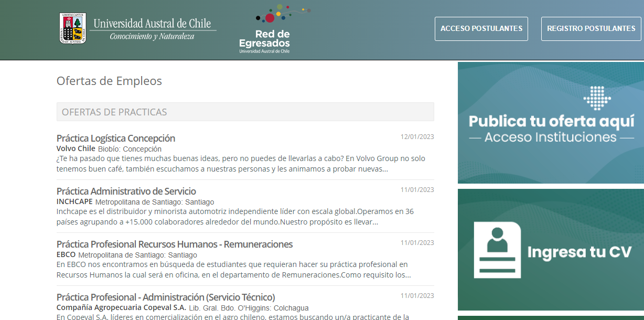The image size is (644, 320).
Task: Click the CV document icon in banner
Action: click(x=497, y=250)
